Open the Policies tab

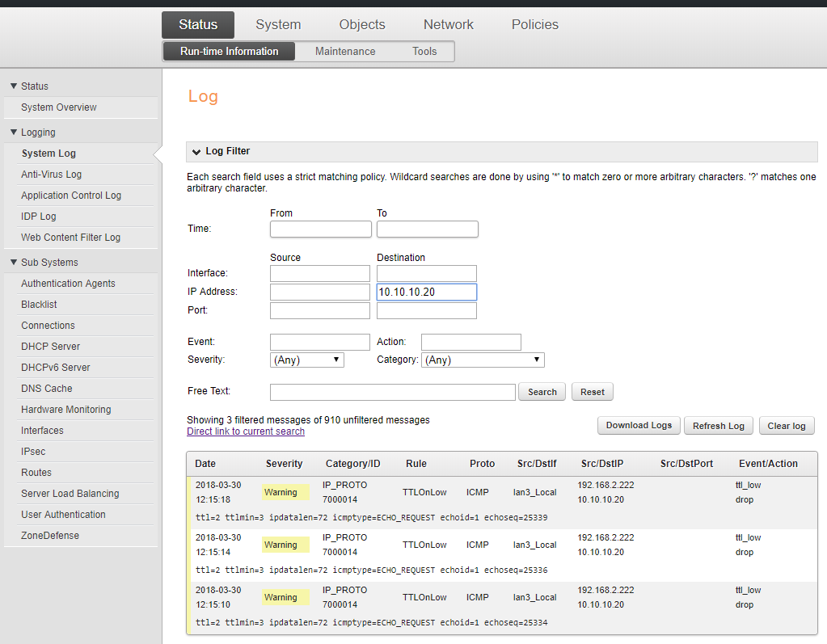point(534,25)
